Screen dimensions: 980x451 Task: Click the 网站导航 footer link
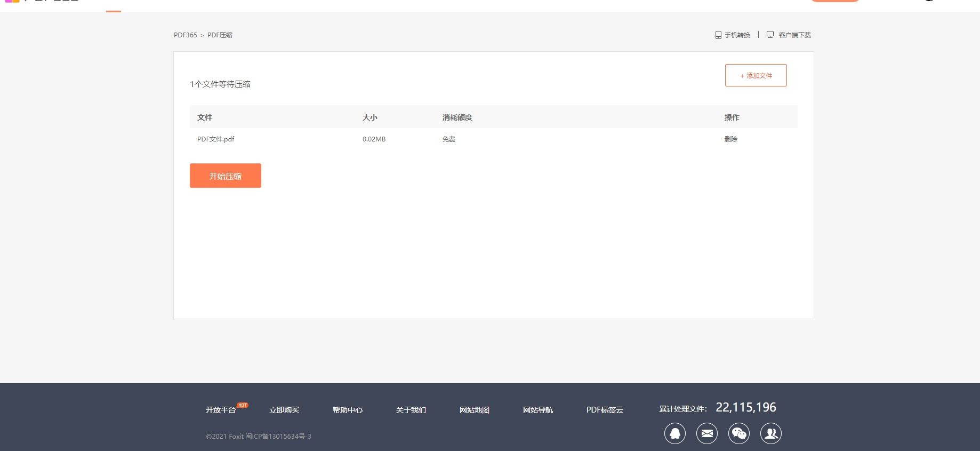click(x=537, y=410)
